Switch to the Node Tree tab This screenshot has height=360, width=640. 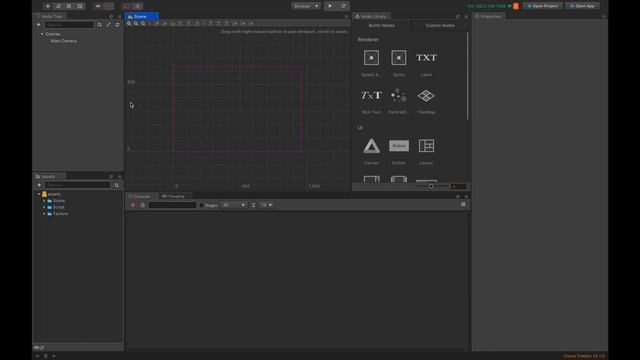51,16
